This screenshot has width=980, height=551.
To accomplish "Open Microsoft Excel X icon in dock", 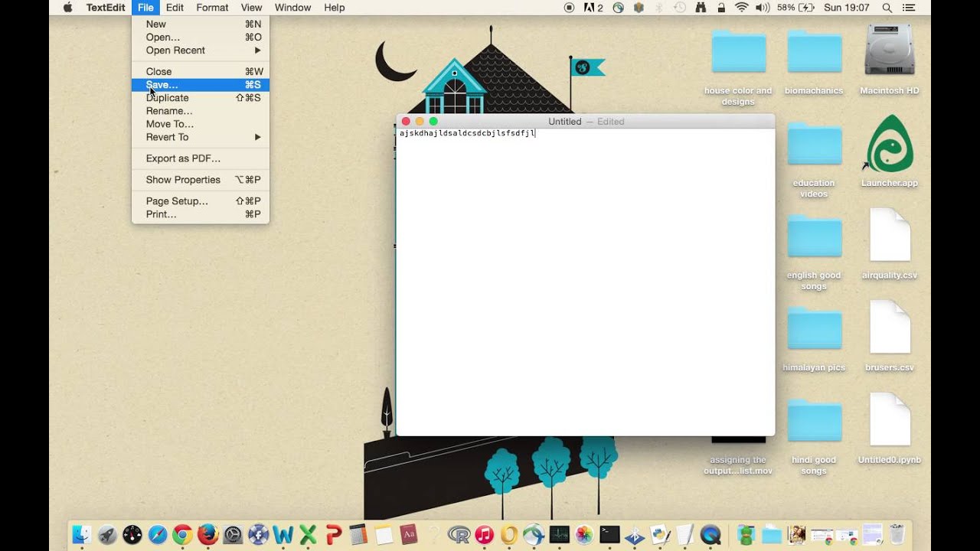I will click(308, 534).
